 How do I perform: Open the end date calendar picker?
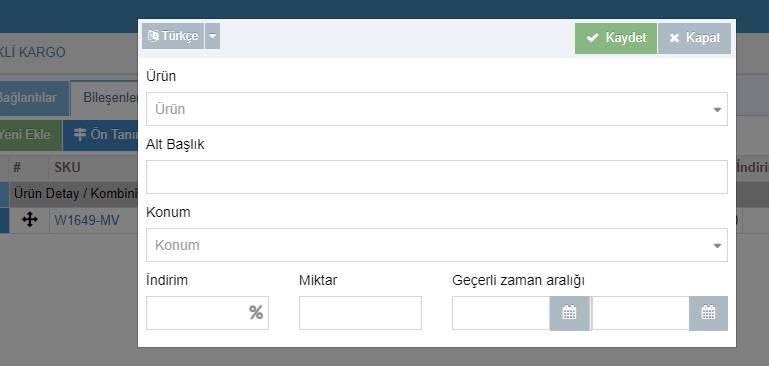pyautogui.click(x=708, y=313)
